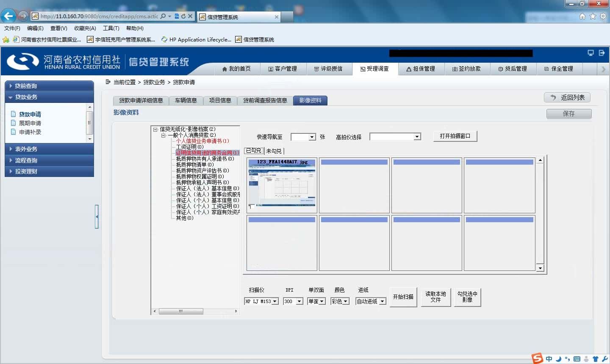Open the 收藏夹(A) menu
Viewport: 610px width, 364px height.
click(85, 28)
